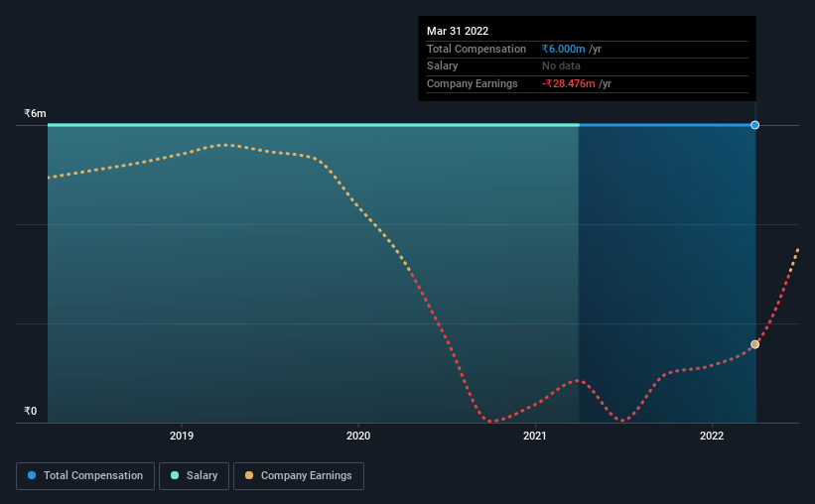Click the ₹0 y-axis label

click(x=30, y=411)
